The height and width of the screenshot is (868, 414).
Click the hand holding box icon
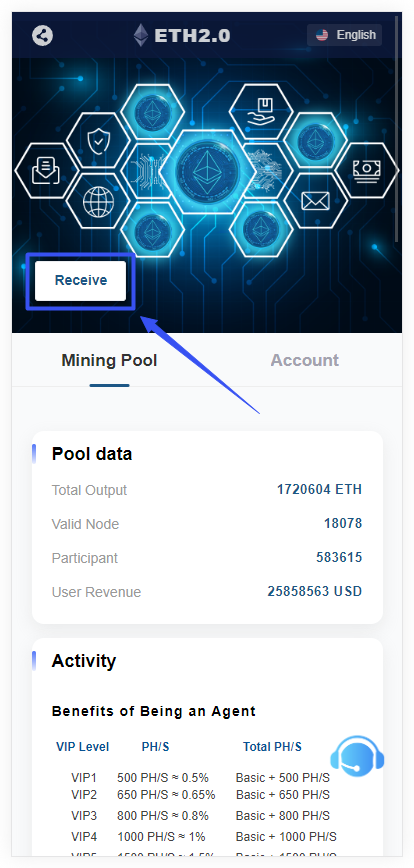(x=261, y=111)
